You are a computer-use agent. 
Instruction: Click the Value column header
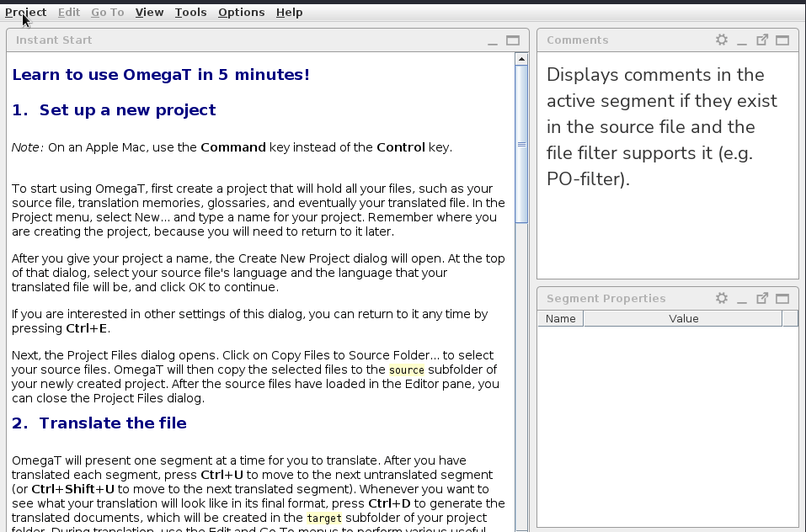coord(683,319)
